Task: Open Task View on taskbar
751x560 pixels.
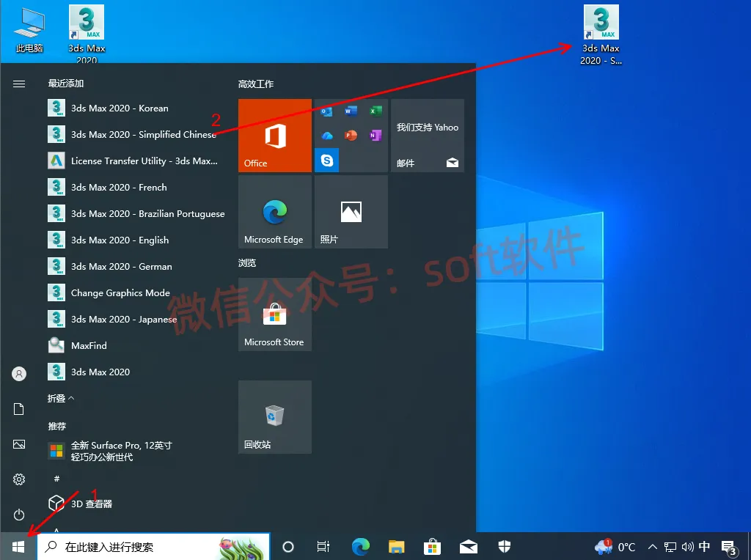Action: click(323, 547)
